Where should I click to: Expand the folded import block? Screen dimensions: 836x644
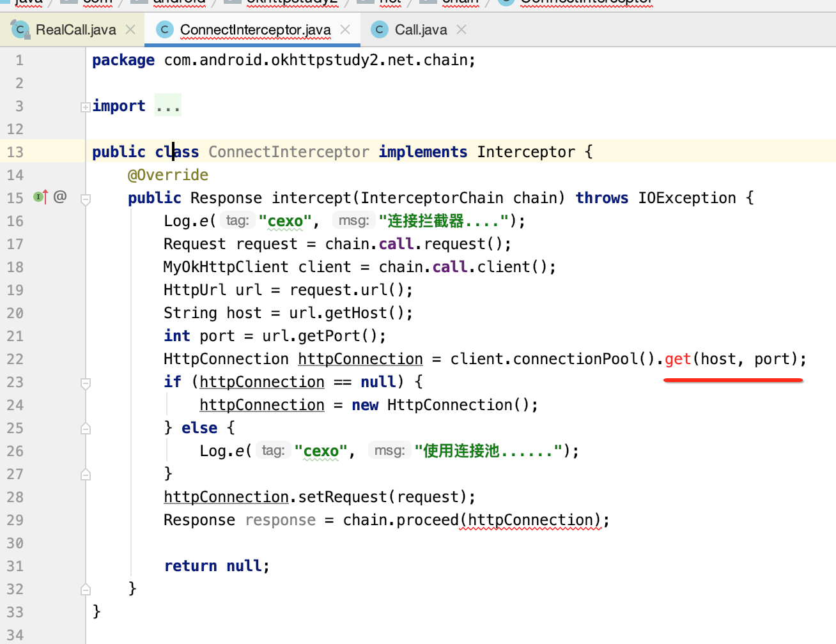pyautogui.click(x=85, y=107)
